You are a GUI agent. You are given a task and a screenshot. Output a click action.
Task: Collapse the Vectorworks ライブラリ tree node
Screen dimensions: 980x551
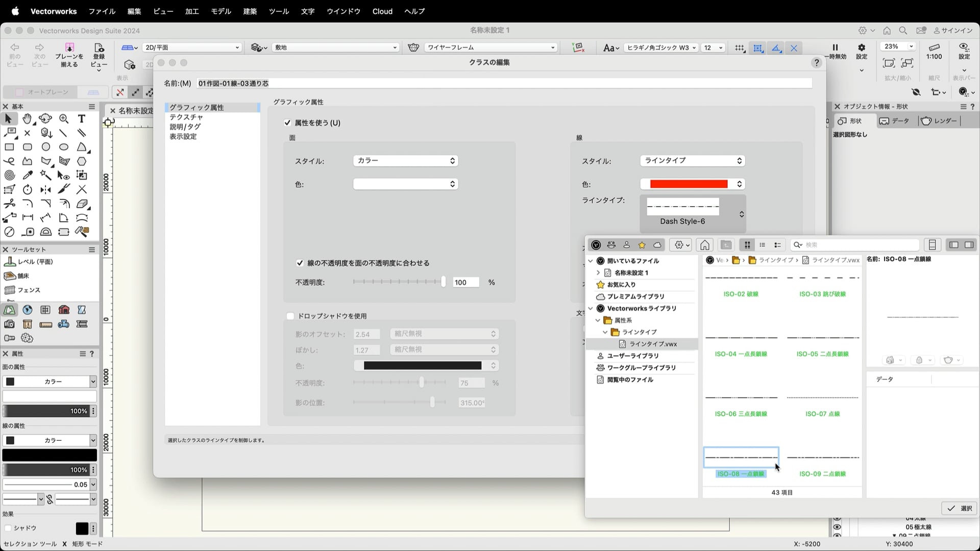[591, 309]
